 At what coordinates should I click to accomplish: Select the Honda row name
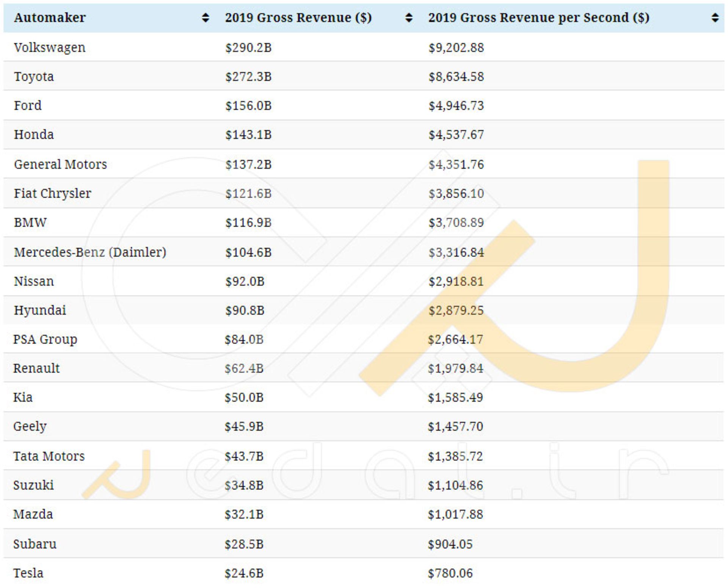pos(34,135)
